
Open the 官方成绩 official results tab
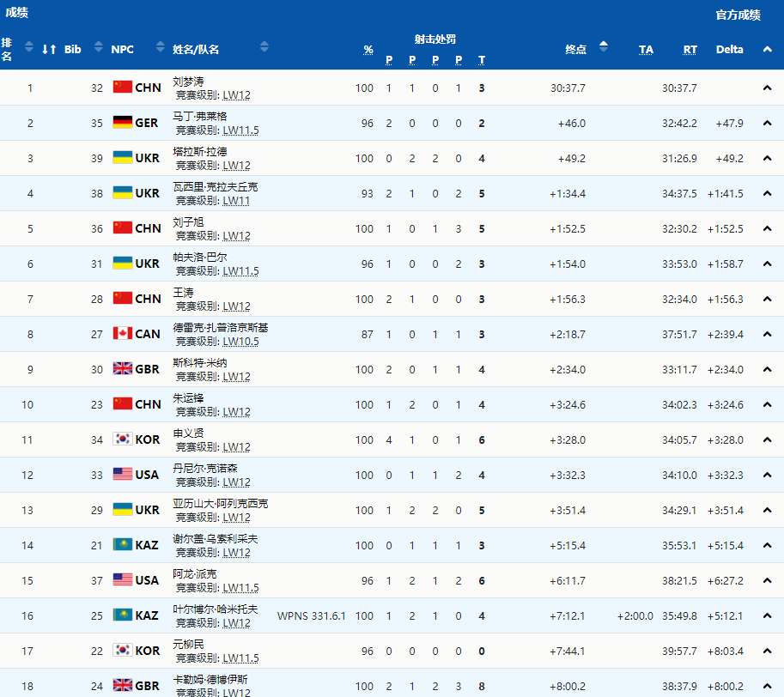[738, 15]
